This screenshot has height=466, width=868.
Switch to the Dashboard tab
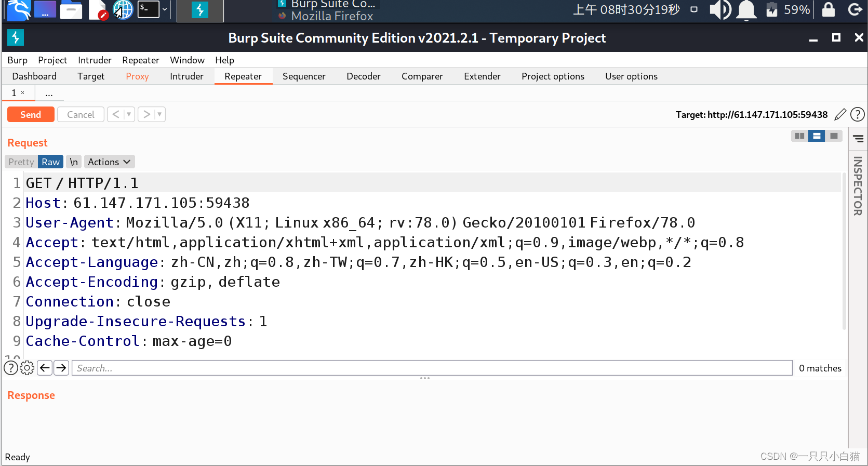coord(34,76)
